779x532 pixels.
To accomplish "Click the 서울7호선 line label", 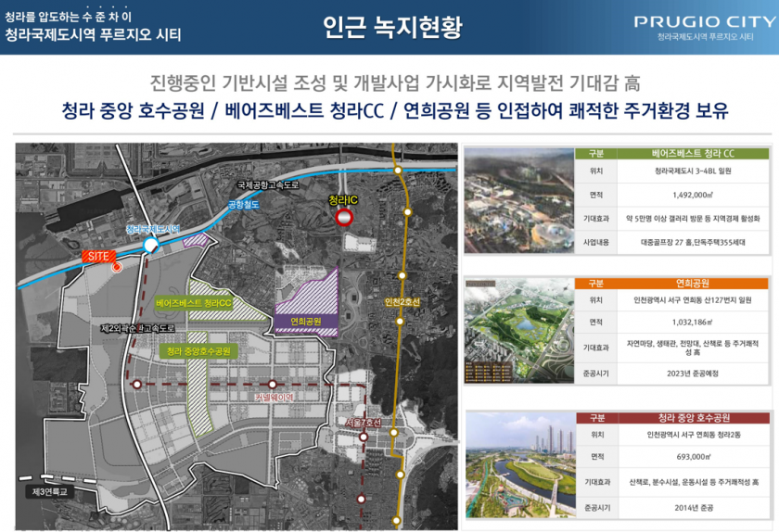I will [x=364, y=423].
